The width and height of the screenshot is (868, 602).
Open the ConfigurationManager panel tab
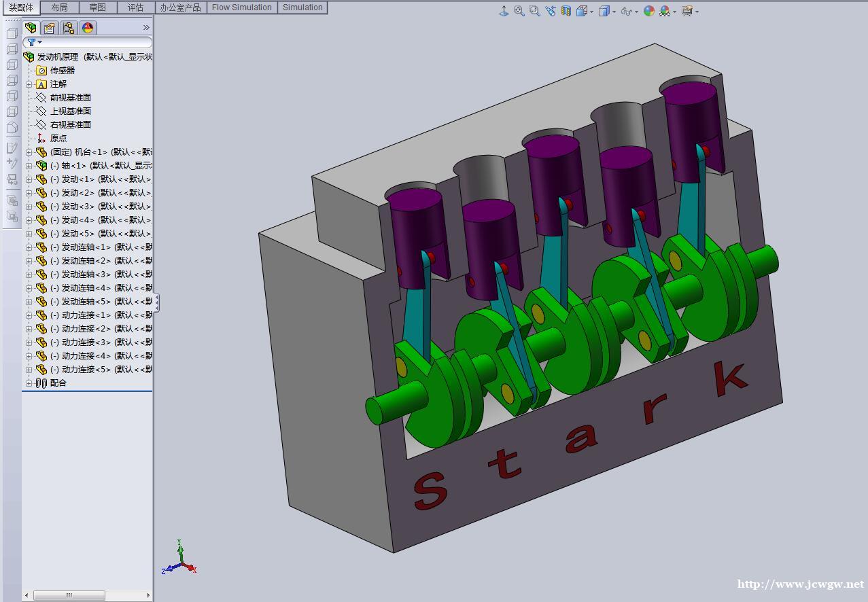(69, 28)
